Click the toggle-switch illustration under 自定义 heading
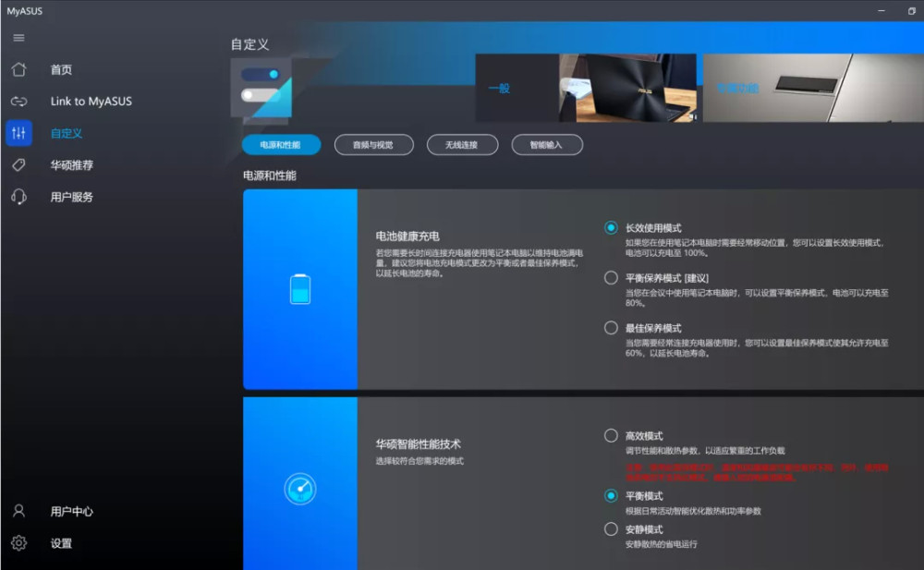 (261, 89)
